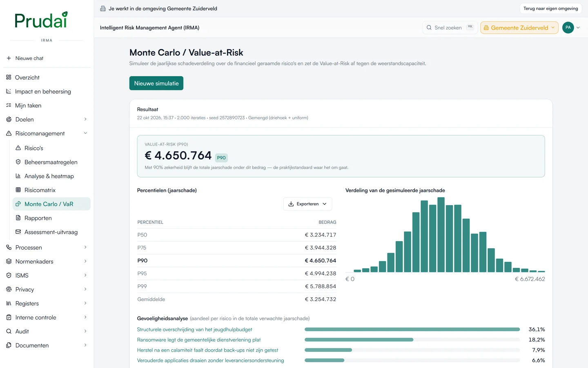Image resolution: width=588 pixels, height=368 pixels.
Task: Click the Rapporten document icon
Action: click(18, 218)
